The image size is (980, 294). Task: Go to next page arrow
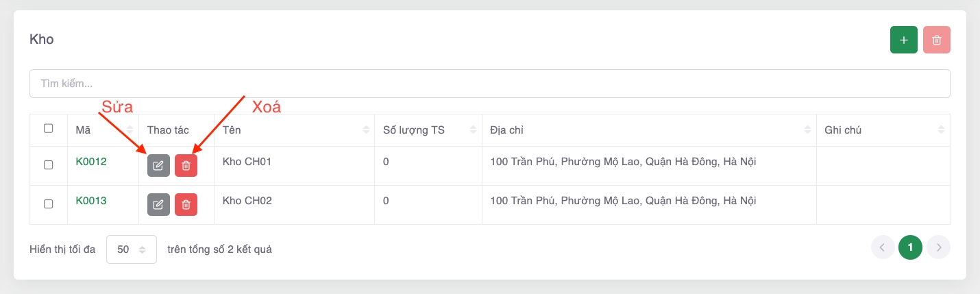coord(938,247)
